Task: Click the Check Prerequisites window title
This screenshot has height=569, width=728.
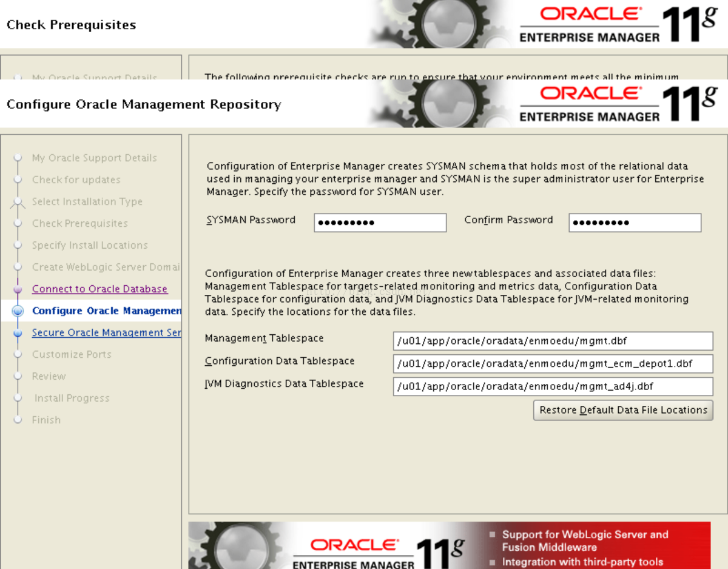Action: pyautogui.click(x=71, y=25)
